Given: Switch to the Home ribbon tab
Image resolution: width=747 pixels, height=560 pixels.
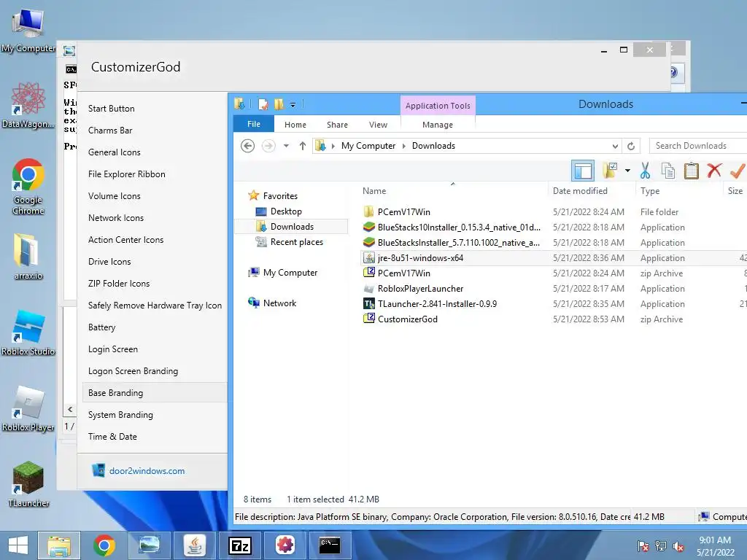Looking at the screenshot, I should pos(295,125).
